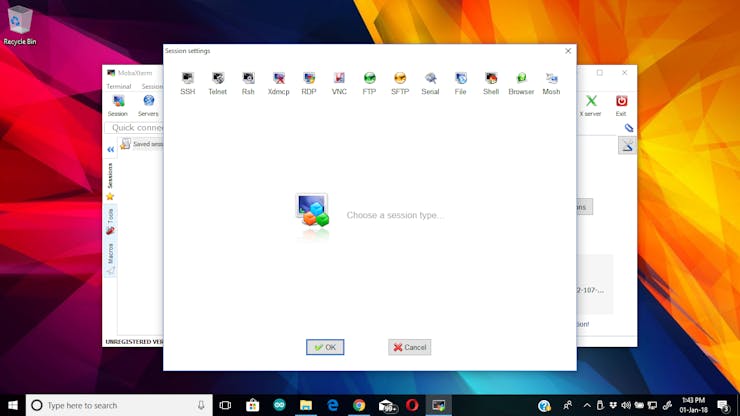Launch Google Chrome from the taskbar
740x416 pixels.
tap(359, 405)
